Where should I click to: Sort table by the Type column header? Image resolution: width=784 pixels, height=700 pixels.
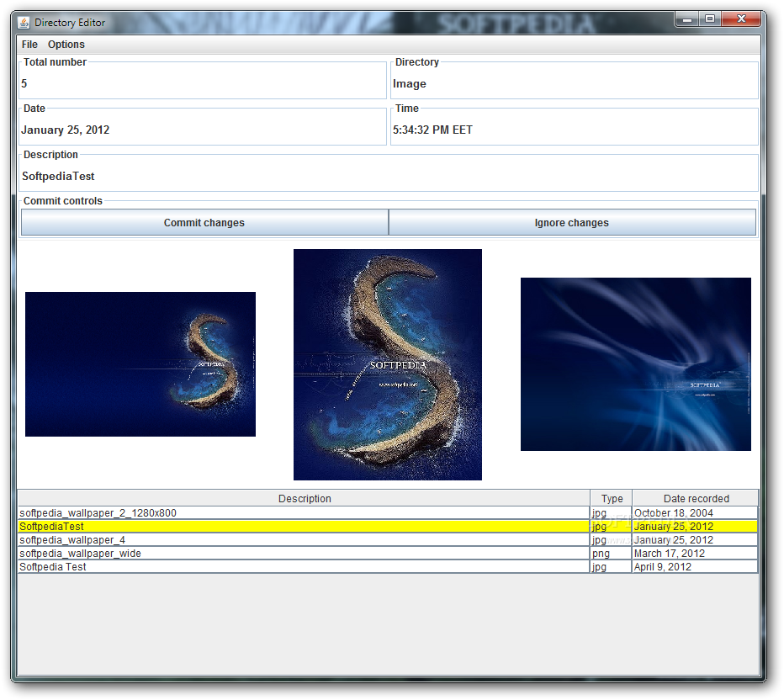coord(612,499)
